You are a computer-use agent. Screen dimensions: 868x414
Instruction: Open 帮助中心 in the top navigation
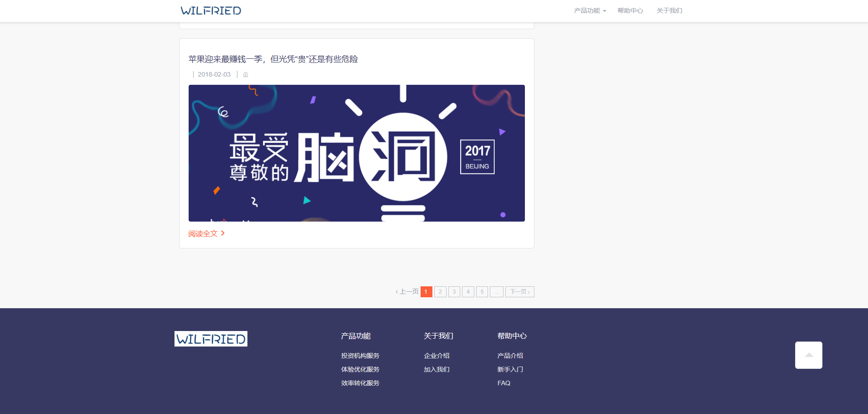click(x=630, y=10)
